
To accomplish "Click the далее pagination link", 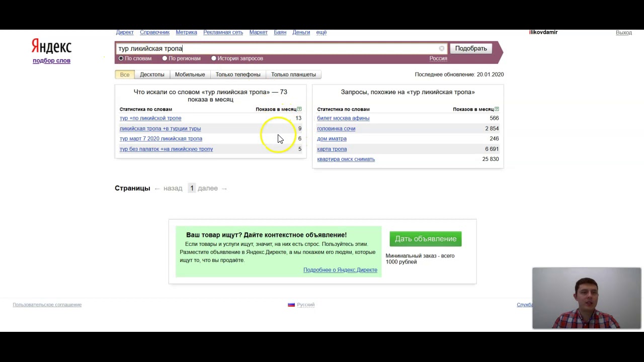I will [x=208, y=188].
